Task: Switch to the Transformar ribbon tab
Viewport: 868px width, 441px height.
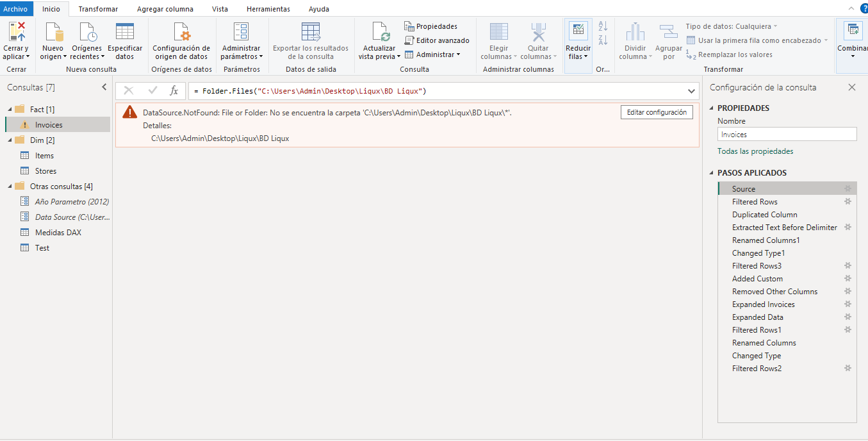Action: (98, 9)
